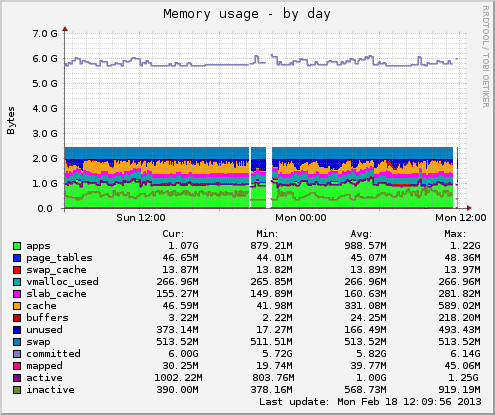This screenshot has width=495, height=415.
Task: Click the '5.0 G' axis label
Action: click(x=45, y=84)
